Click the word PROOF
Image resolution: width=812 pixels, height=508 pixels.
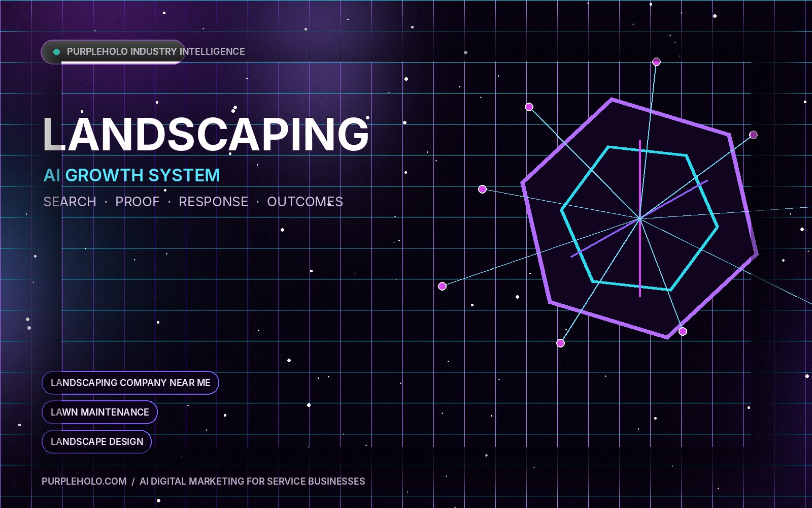(138, 202)
